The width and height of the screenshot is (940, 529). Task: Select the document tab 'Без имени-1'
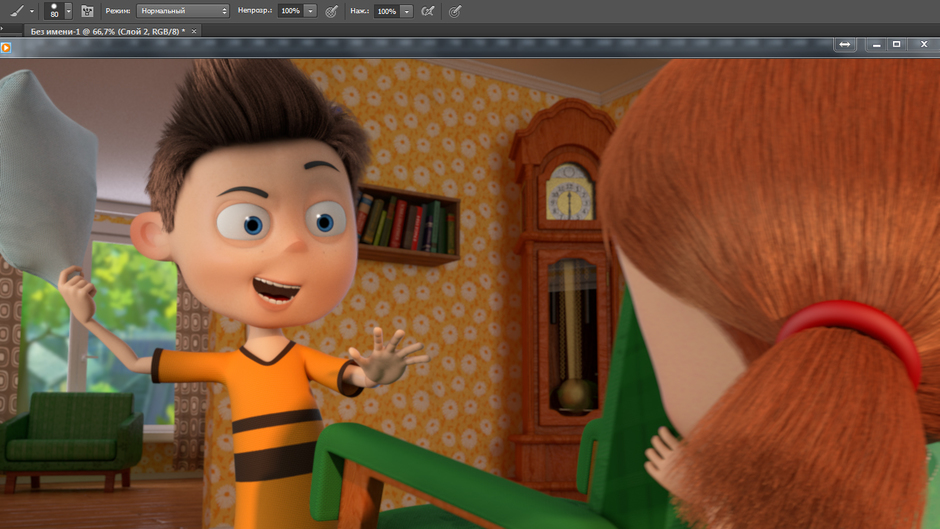coord(108,31)
